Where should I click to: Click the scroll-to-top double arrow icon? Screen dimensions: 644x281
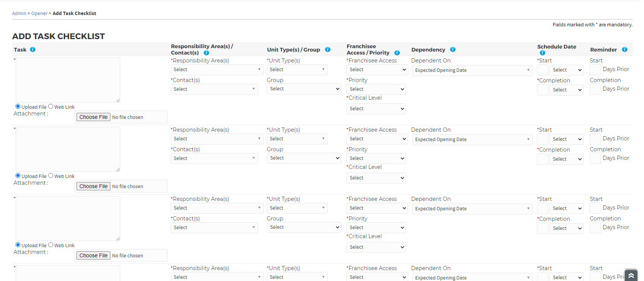(631, 276)
